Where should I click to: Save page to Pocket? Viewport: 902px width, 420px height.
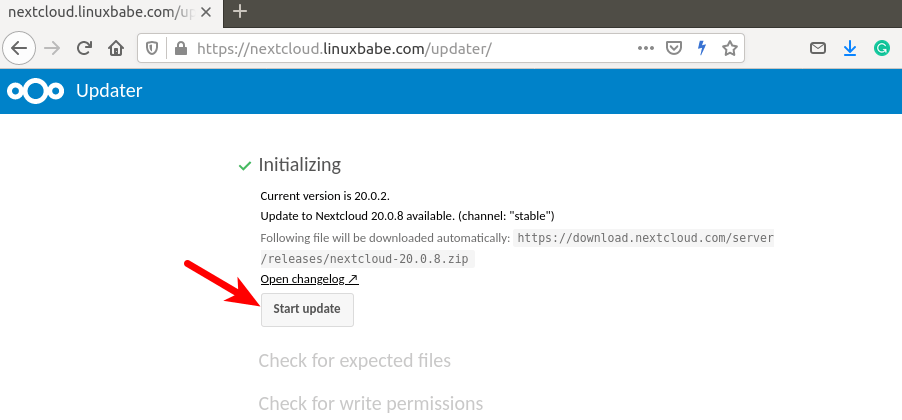click(x=674, y=48)
